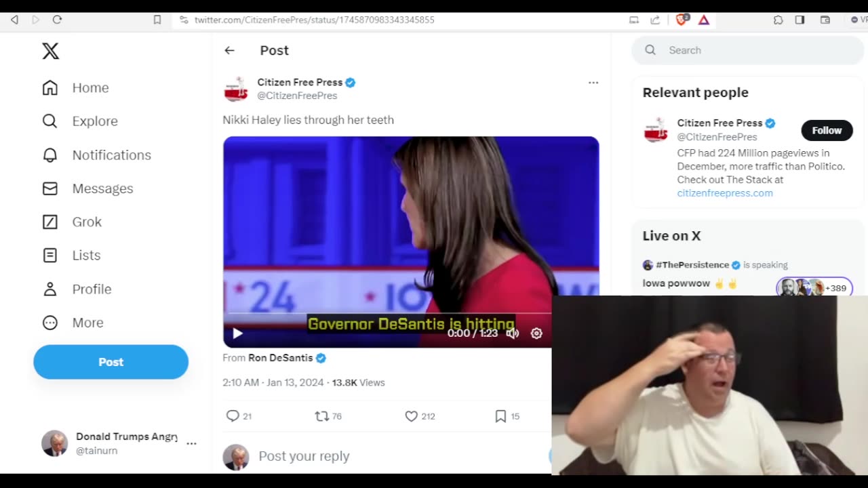Click the repost icon with 76
Image resolution: width=868 pixels, height=488 pixels.
point(321,416)
